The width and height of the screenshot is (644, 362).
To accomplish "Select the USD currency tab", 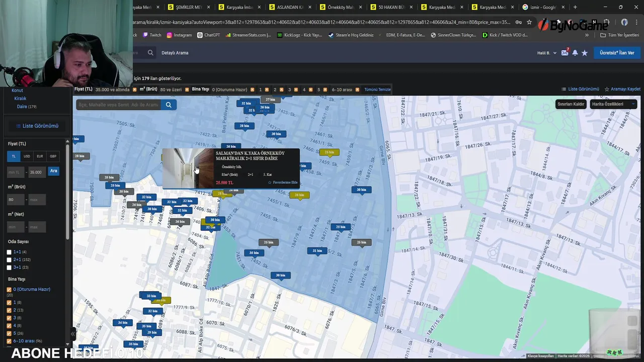I will tap(27, 156).
